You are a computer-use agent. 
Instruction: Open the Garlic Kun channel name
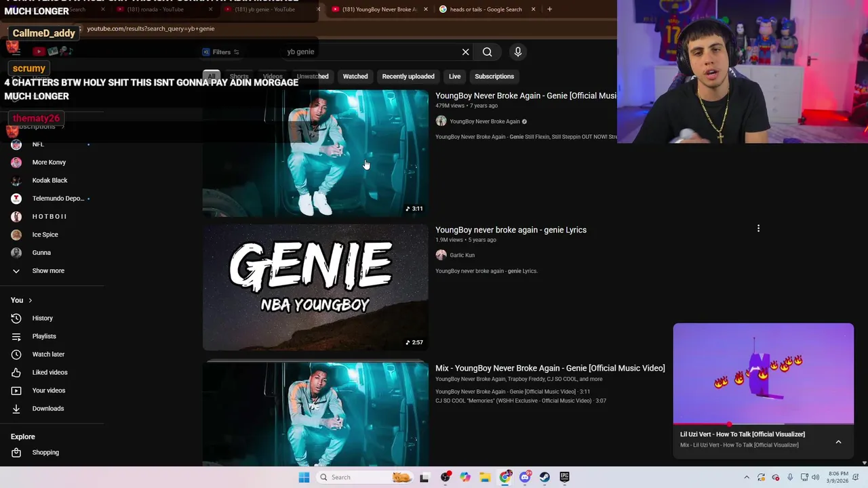pyautogui.click(x=462, y=255)
